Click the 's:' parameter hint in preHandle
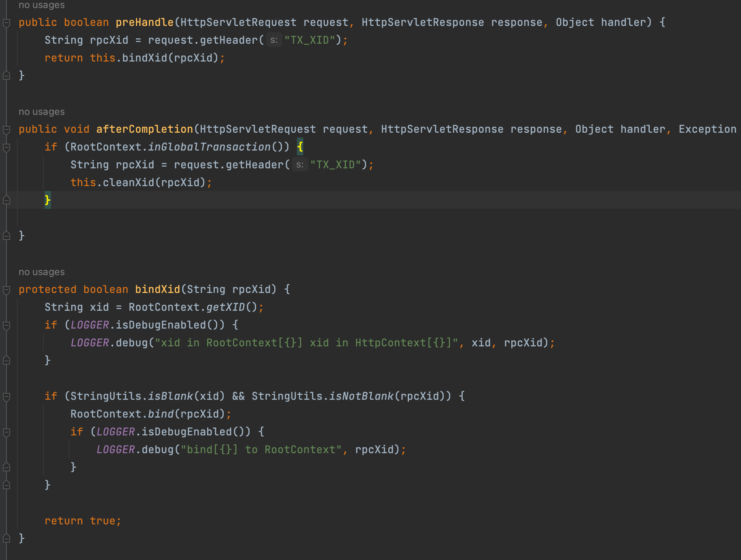The image size is (741, 560). pyautogui.click(x=274, y=40)
